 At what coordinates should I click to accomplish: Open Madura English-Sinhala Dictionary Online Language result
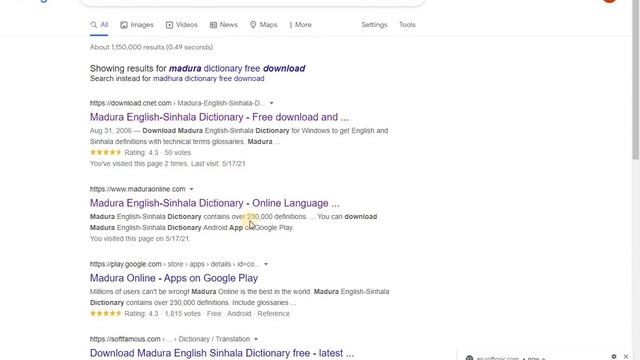(214, 203)
